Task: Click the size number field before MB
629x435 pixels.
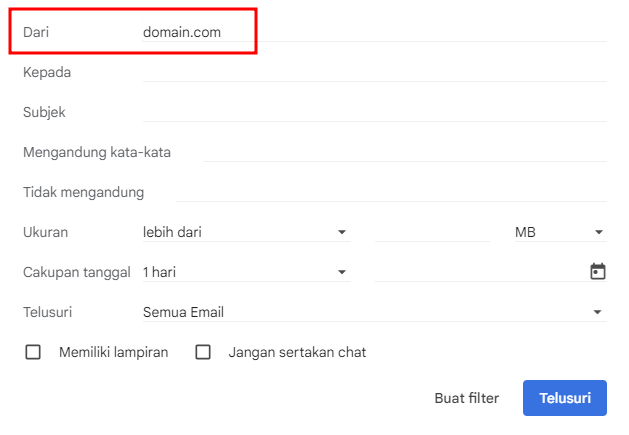Action: tap(432, 232)
